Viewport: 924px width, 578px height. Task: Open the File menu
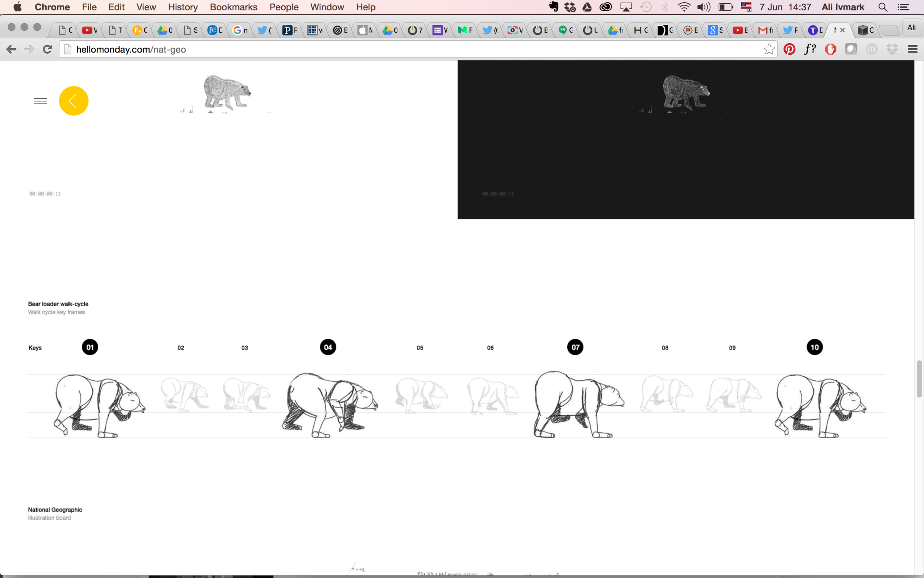89,7
